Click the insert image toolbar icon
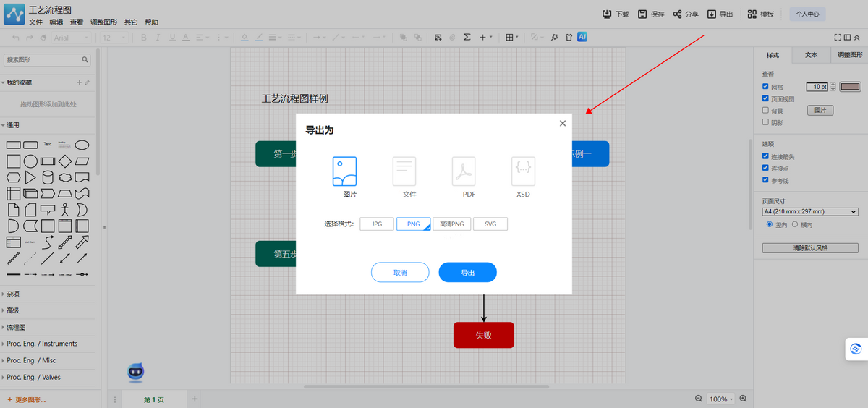868x408 pixels. pos(438,37)
